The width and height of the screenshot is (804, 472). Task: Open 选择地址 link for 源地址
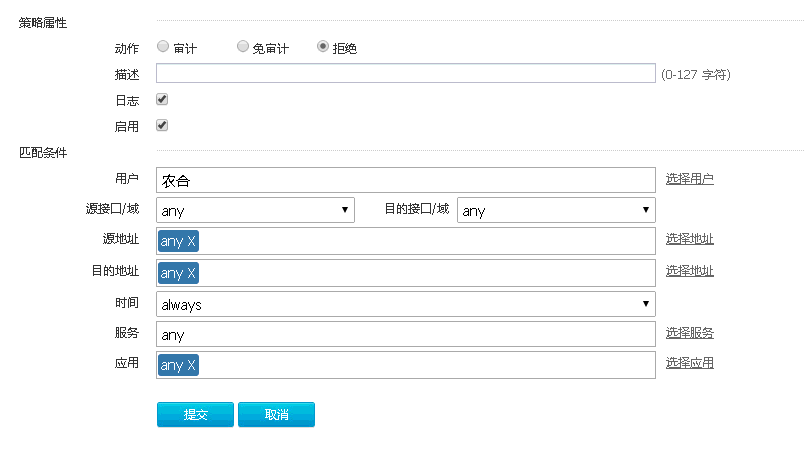[x=690, y=239]
